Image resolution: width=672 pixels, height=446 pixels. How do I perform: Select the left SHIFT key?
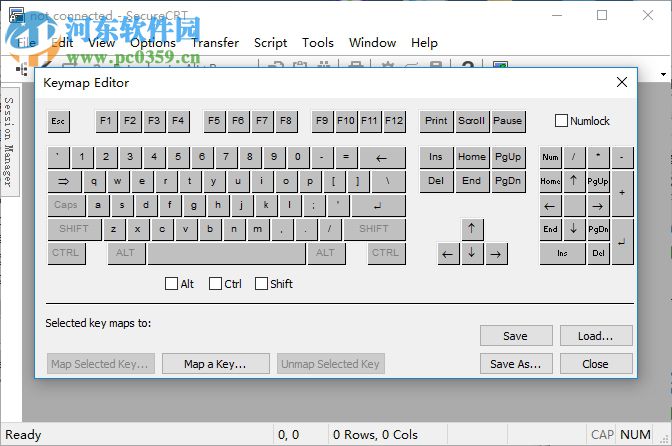click(x=75, y=229)
